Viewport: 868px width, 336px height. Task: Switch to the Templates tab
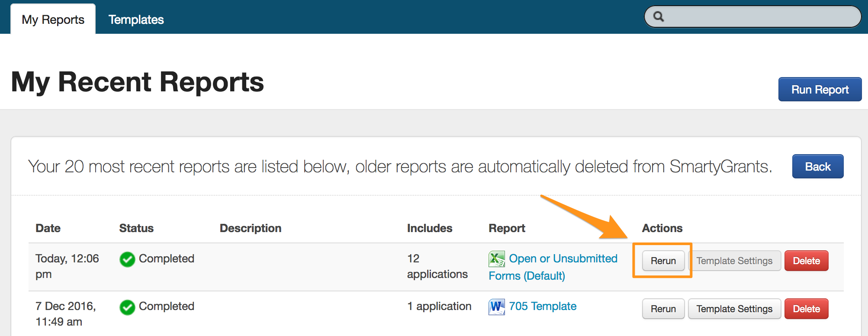click(x=136, y=19)
